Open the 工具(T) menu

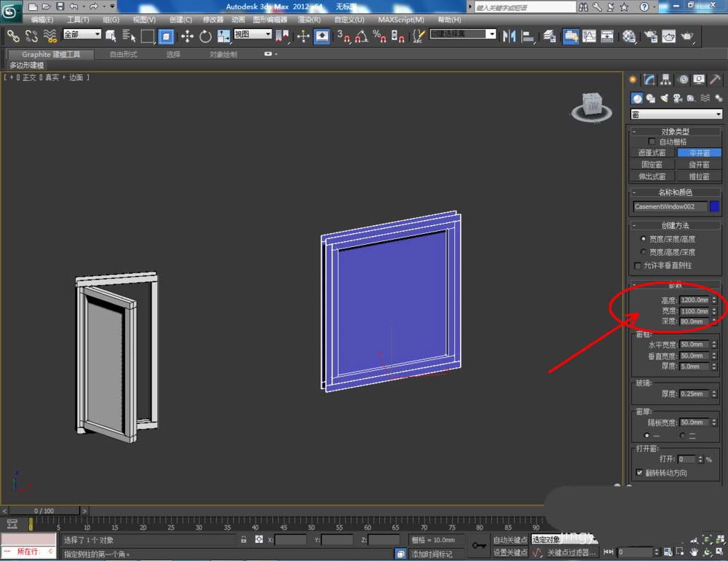coord(78,20)
